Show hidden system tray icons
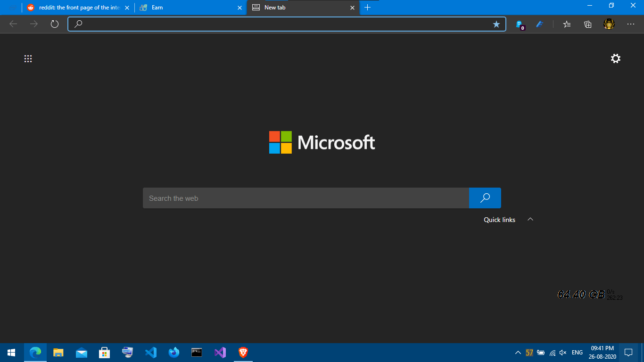This screenshot has height=362, width=644. [x=518, y=352]
